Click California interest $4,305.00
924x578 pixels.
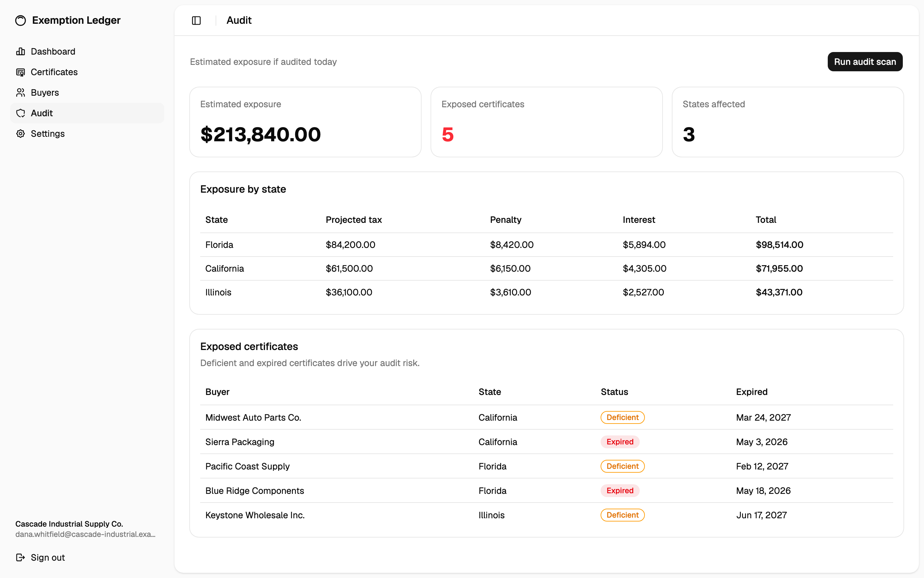[645, 268]
